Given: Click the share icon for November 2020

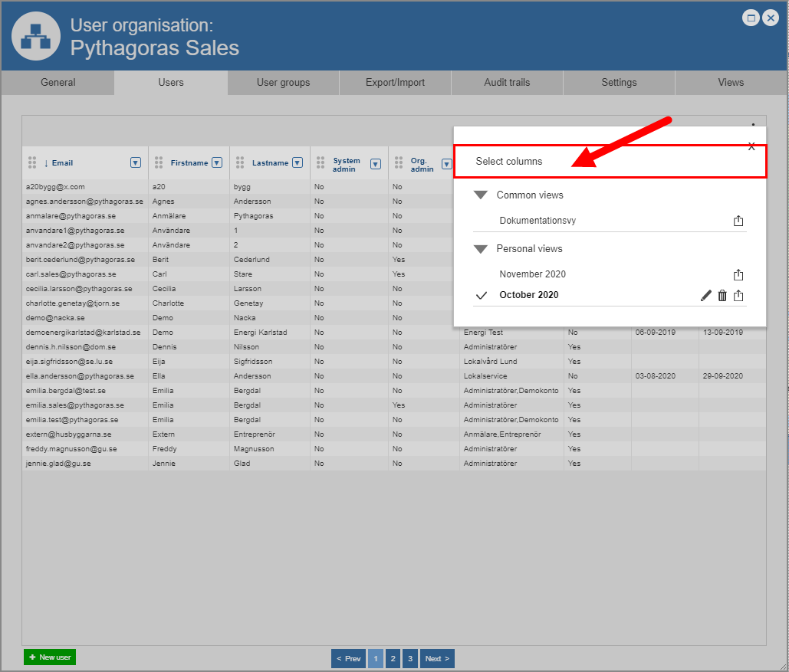Looking at the screenshot, I should (x=738, y=274).
